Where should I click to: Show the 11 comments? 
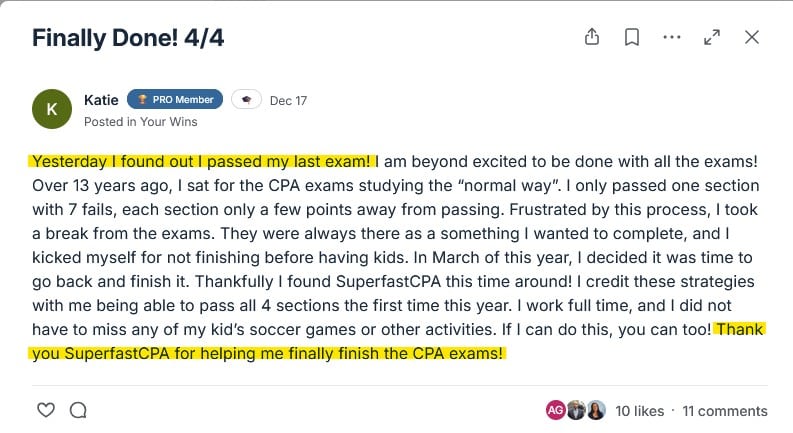tap(725, 411)
